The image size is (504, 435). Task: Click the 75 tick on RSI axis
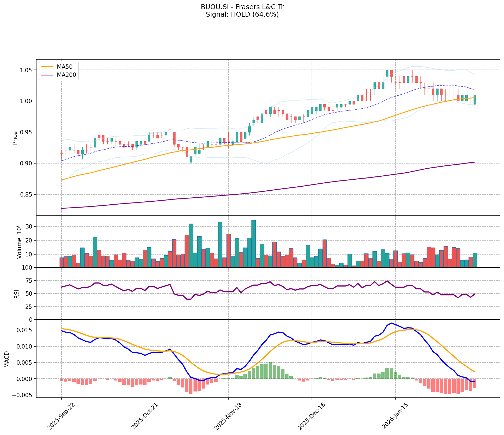29,281
